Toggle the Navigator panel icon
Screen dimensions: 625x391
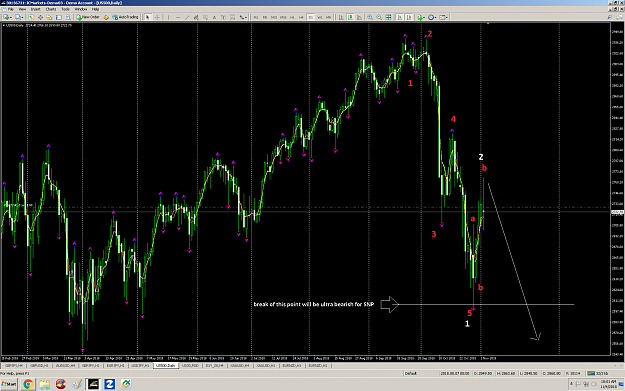pyautogui.click(x=49, y=17)
